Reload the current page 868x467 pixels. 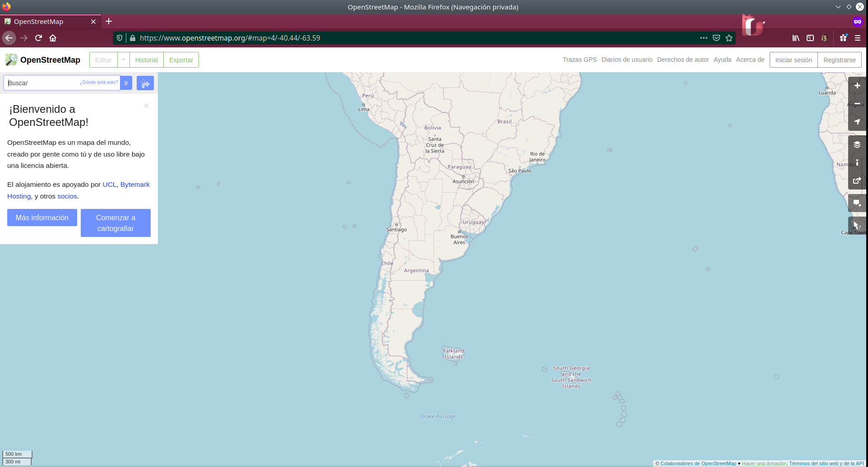tap(38, 38)
